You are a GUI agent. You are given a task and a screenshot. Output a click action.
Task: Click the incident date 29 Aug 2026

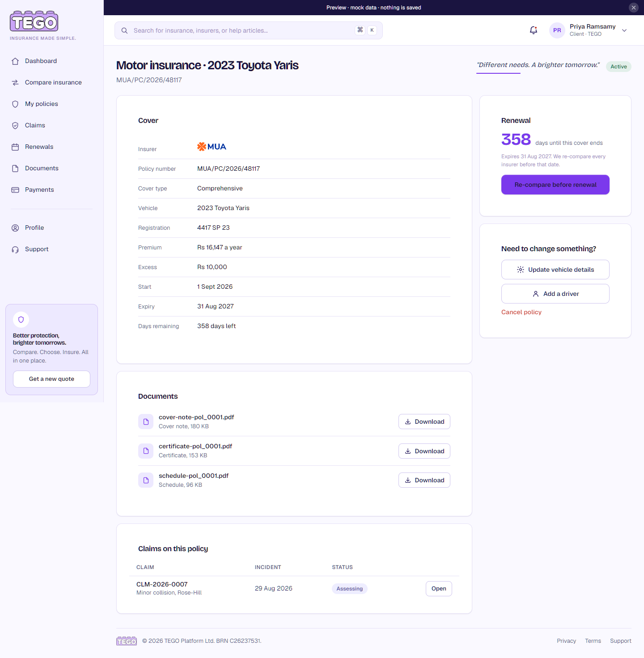274,588
